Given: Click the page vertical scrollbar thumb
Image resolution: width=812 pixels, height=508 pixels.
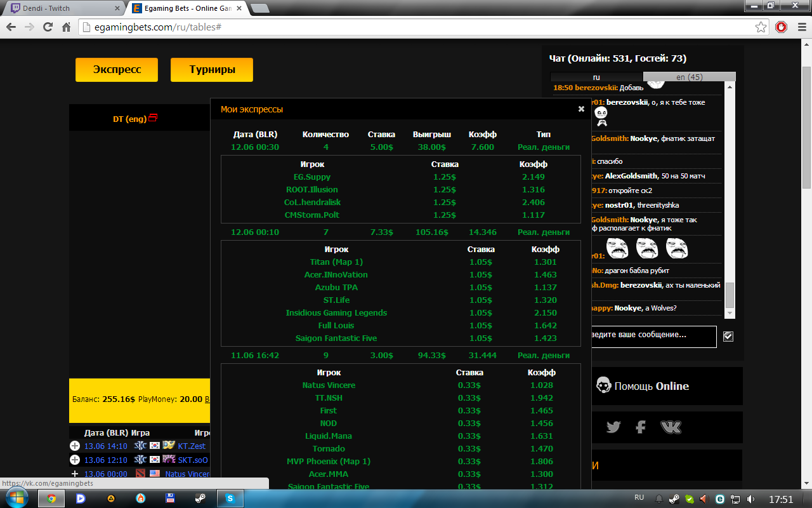Looking at the screenshot, I should [x=806, y=127].
